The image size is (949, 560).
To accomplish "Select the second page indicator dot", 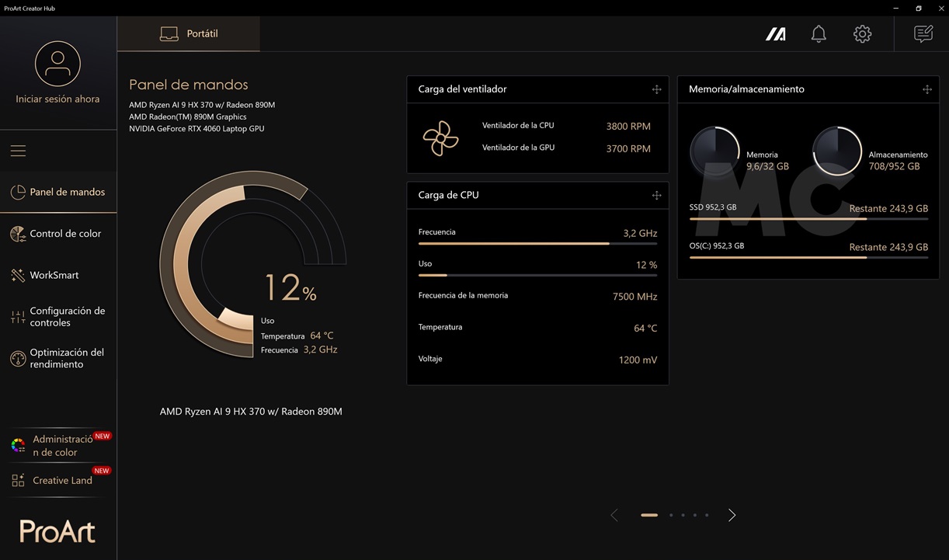I will [671, 515].
